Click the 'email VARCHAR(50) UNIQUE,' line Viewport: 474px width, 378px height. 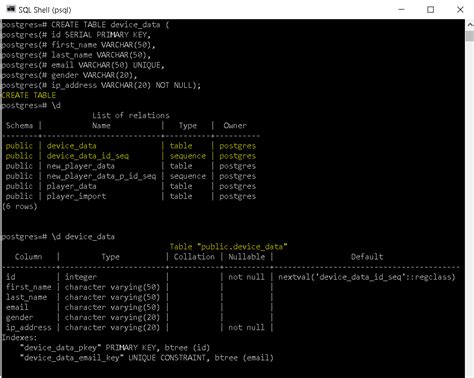coord(83,65)
